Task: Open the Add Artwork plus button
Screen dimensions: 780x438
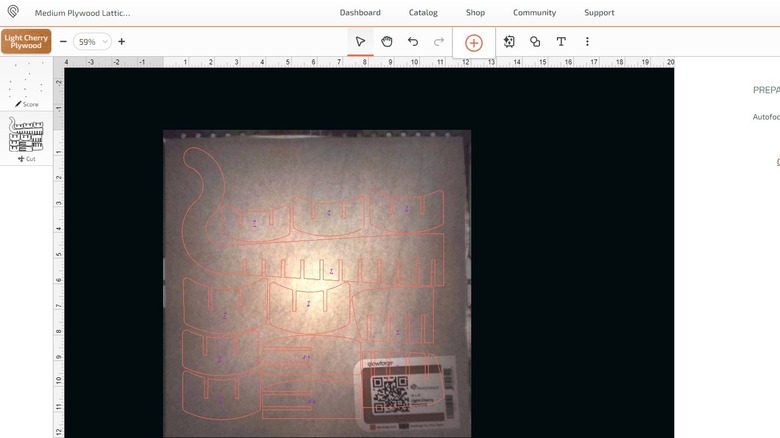Action: (474, 43)
